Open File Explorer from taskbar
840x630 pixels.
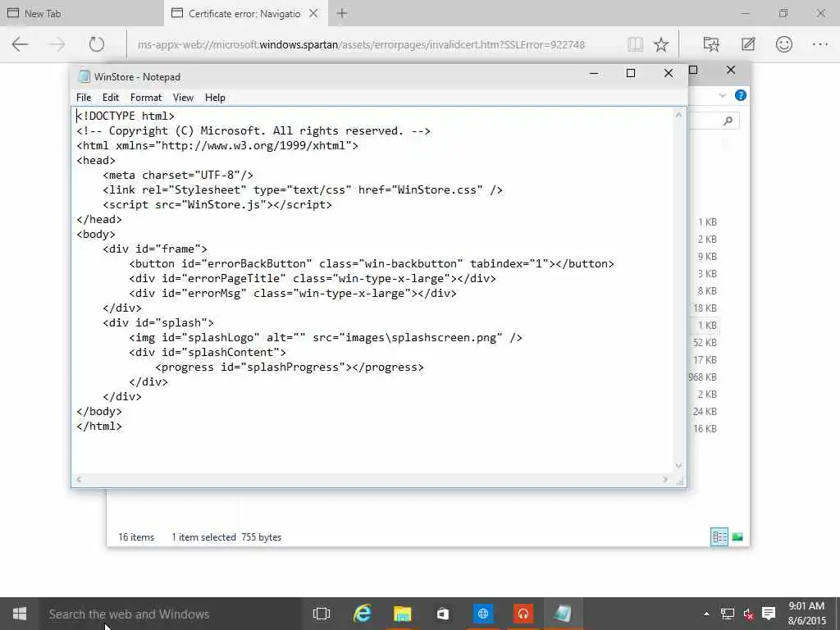point(402,614)
